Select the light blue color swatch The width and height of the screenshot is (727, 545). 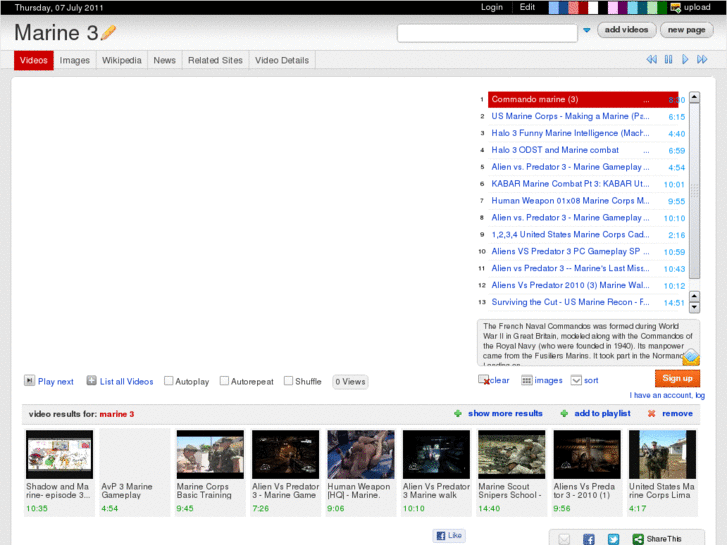[x=554, y=7]
